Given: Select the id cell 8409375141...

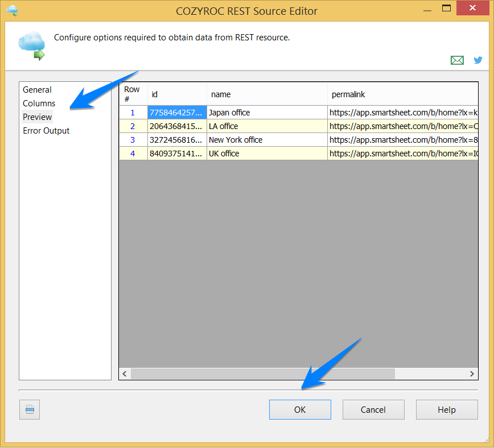Looking at the screenshot, I should click(177, 154).
